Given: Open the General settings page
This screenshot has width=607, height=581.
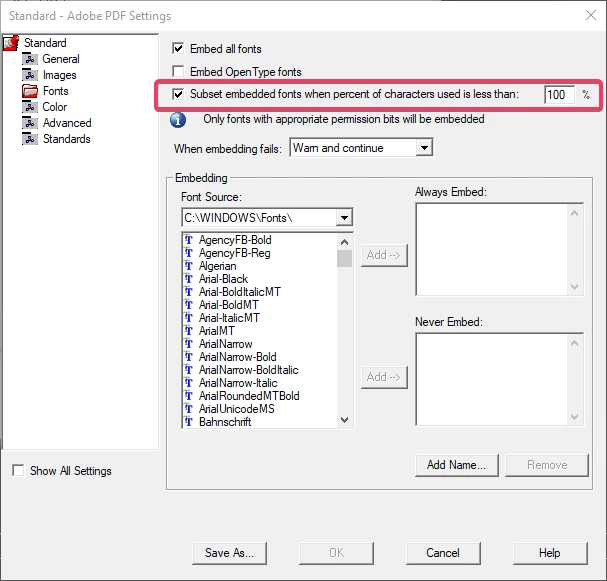Looking at the screenshot, I should (61, 59).
